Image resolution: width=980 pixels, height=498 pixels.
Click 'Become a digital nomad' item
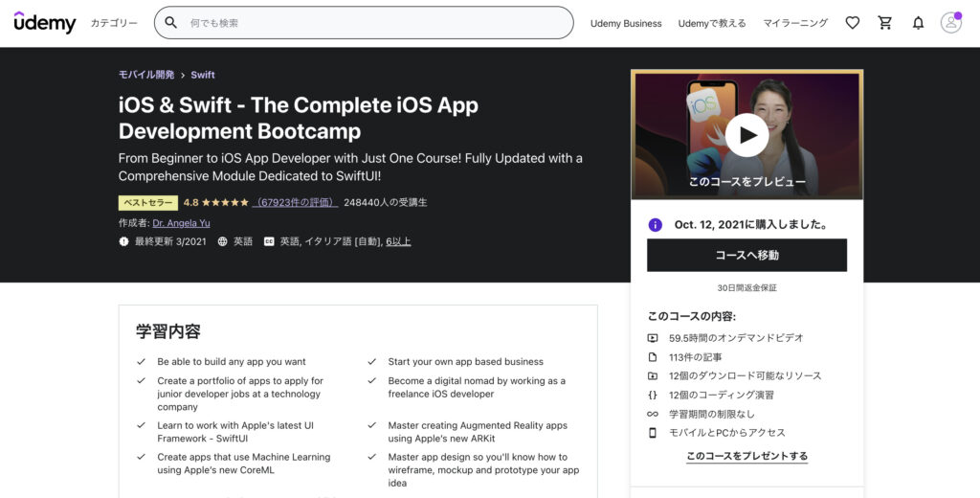click(477, 387)
